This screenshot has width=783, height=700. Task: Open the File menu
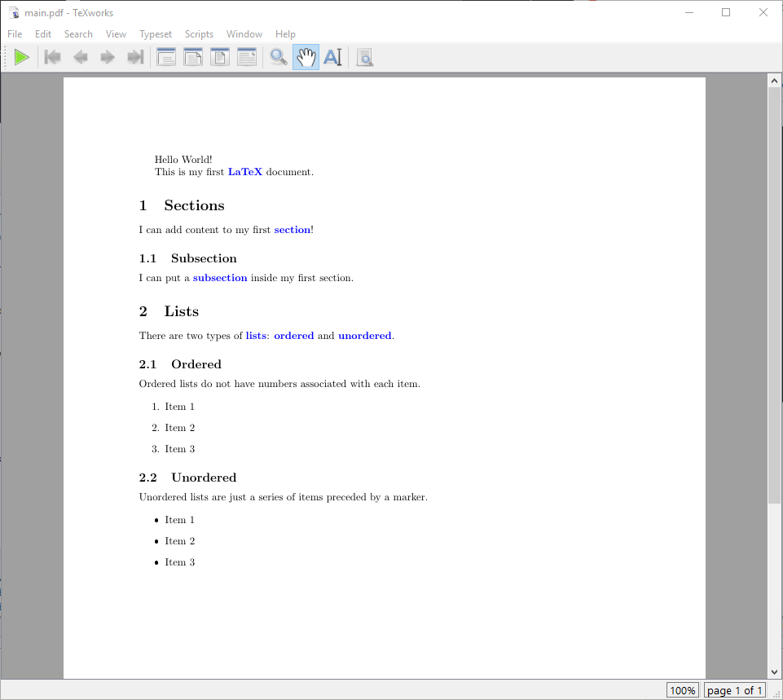[x=15, y=34]
